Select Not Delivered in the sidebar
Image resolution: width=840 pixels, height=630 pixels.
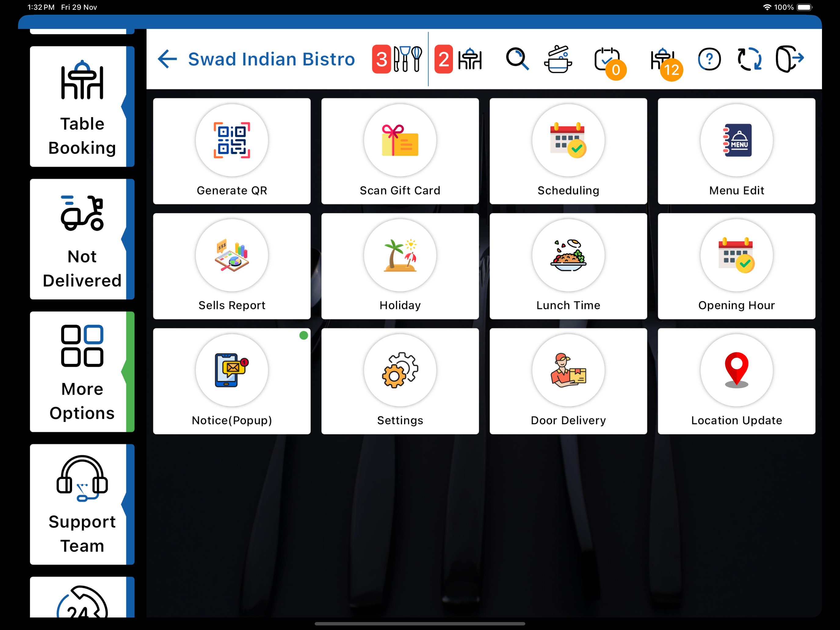tap(82, 239)
